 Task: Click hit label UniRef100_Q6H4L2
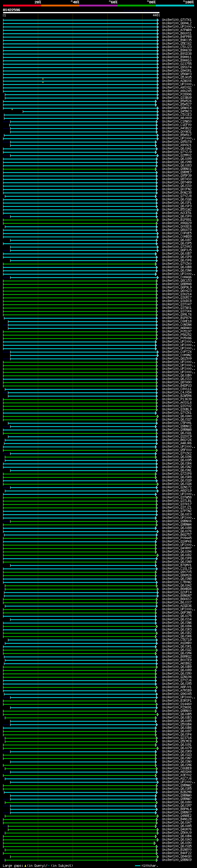[176, 23]
